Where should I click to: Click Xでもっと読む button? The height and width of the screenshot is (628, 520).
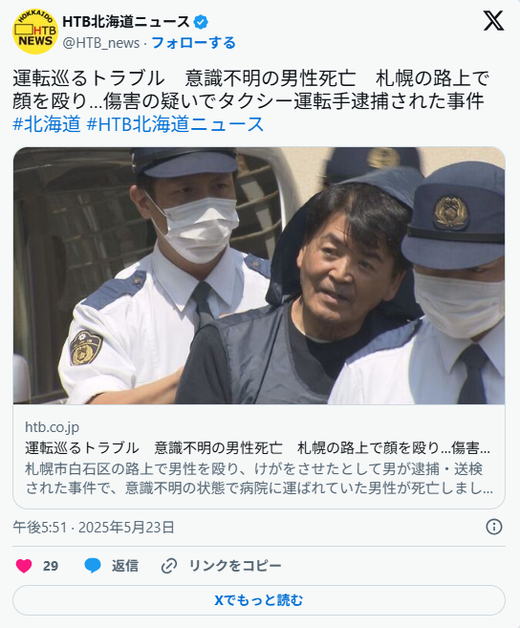pos(259,600)
